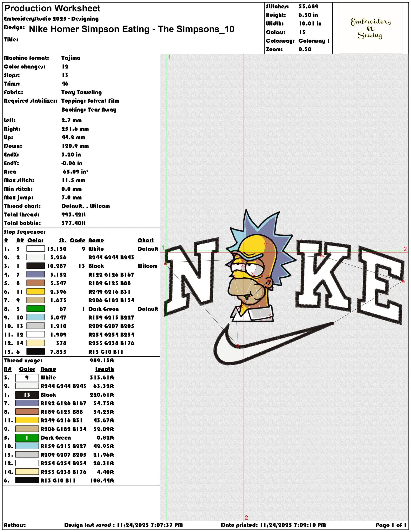Click 'R209 G207 B205' name in thread usage
The width and height of the screenshot is (411, 532).
tap(63, 455)
